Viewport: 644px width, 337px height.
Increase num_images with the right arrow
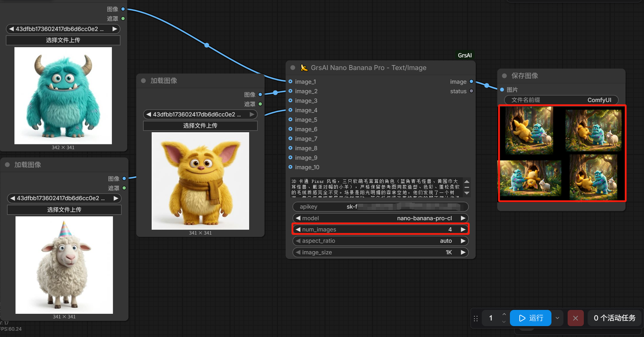(x=463, y=229)
